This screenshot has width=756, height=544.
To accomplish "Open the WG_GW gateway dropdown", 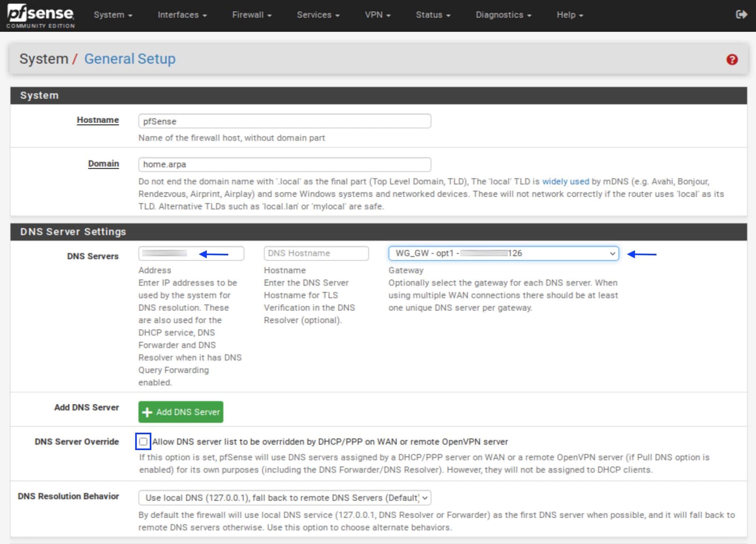I will 503,253.
